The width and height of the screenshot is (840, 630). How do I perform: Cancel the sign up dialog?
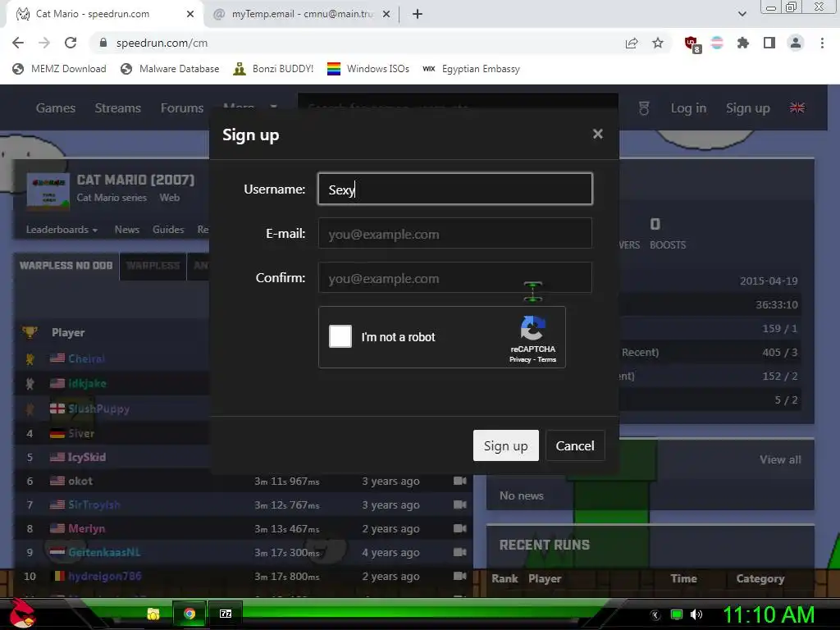(575, 445)
